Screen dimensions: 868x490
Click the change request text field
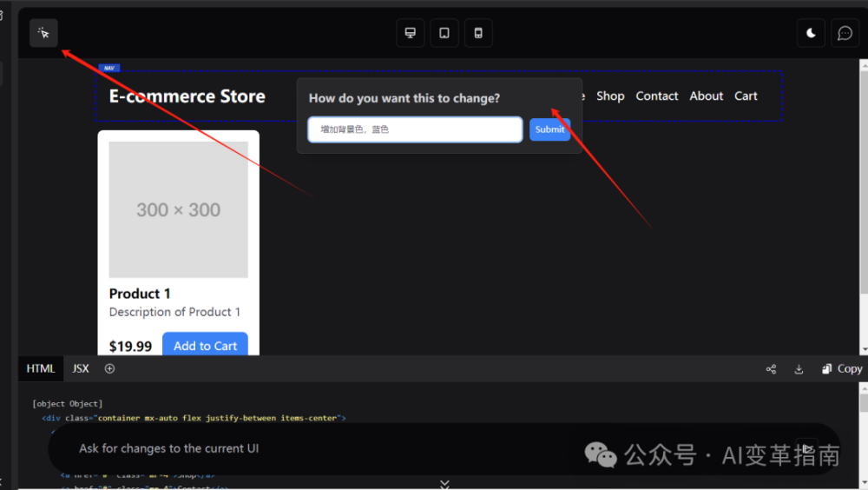point(415,129)
